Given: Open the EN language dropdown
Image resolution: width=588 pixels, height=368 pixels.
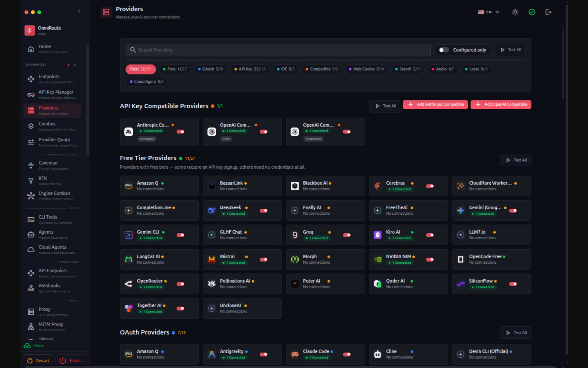Looking at the screenshot, I should (489, 12).
